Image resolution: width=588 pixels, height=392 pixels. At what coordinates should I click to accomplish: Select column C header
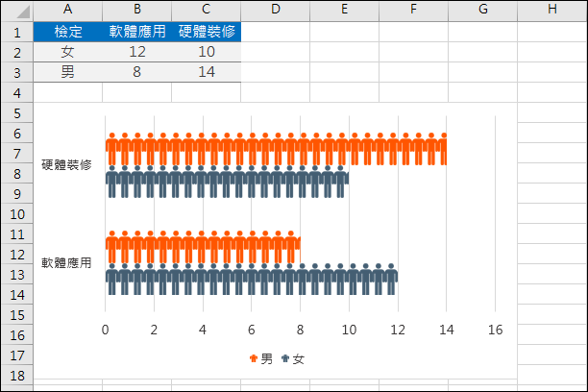click(206, 11)
